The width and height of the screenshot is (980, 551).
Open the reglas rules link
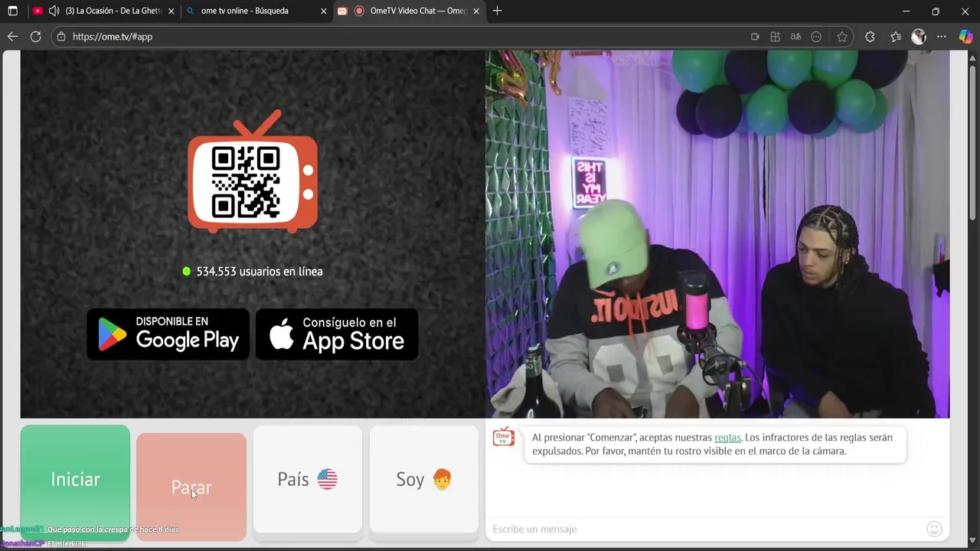(727, 438)
